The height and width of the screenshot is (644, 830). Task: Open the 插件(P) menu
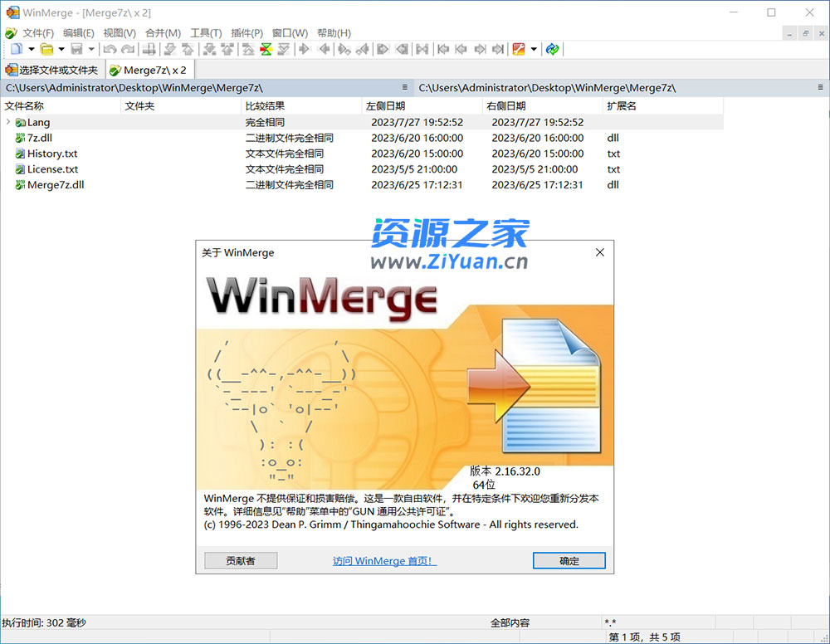pyautogui.click(x=246, y=32)
